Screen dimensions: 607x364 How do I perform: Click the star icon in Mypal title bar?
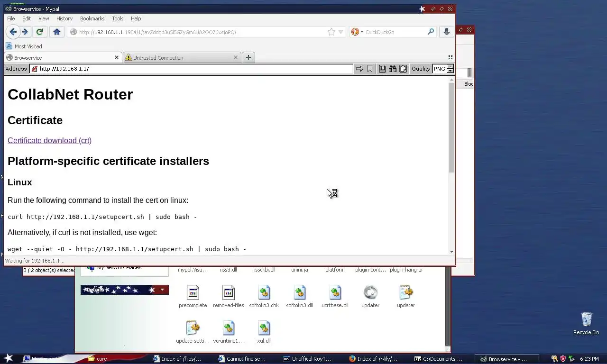(x=422, y=9)
